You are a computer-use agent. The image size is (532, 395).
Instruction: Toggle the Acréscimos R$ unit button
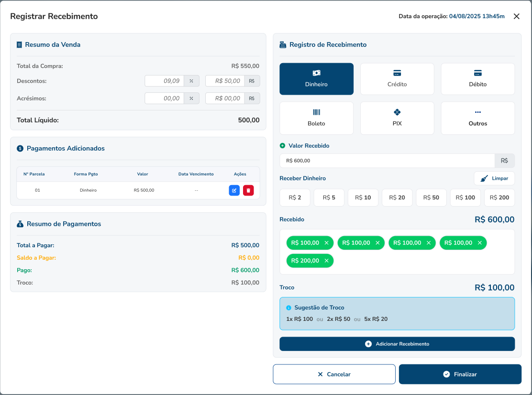(x=252, y=98)
